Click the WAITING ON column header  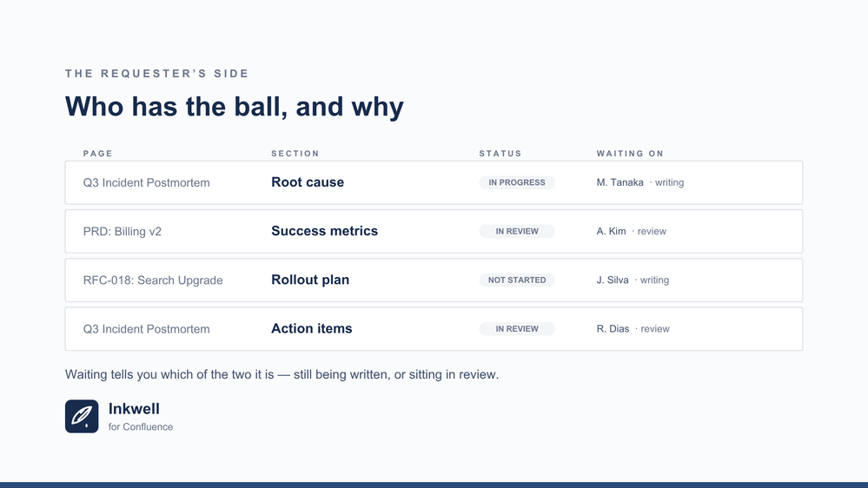tap(630, 154)
